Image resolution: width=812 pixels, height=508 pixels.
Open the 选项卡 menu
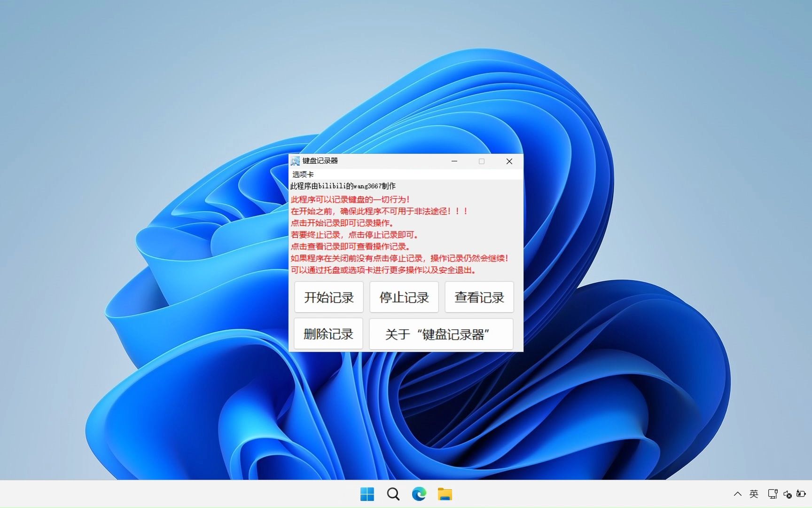pyautogui.click(x=304, y=174)
